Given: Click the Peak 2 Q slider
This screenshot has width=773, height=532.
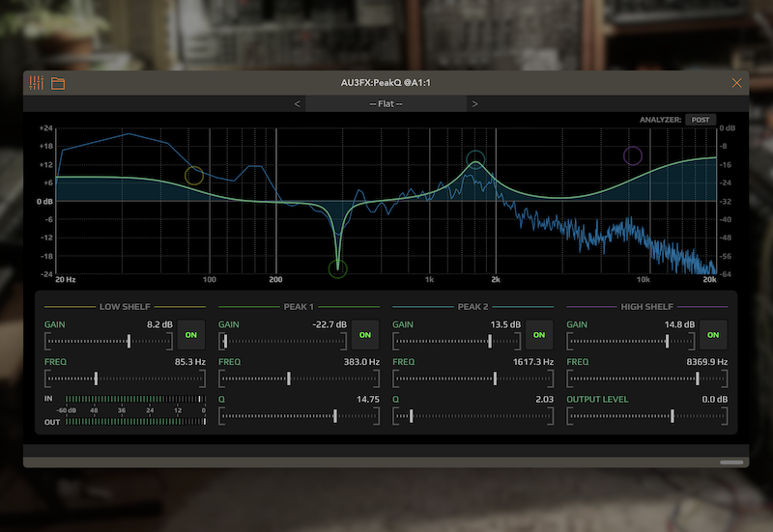Looking at the screenshot, I should coord(472,416).
